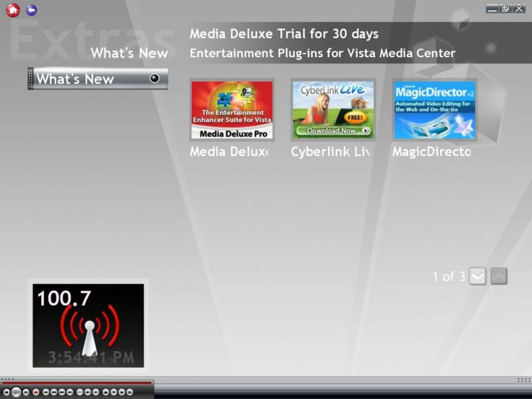Select the What's New menu item
Viewport: 532px width, 399px height.
pos(98,79)
